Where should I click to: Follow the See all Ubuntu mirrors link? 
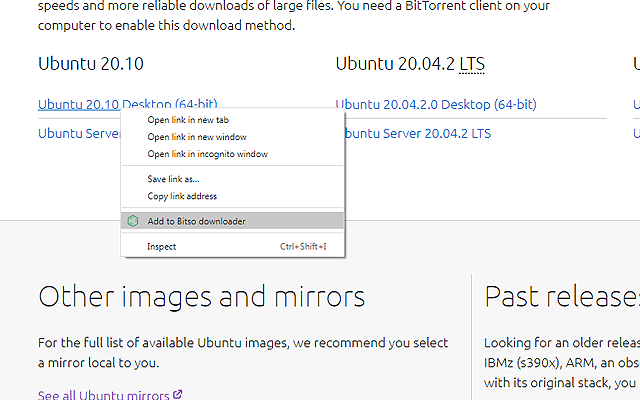click(x=104, y=395)
